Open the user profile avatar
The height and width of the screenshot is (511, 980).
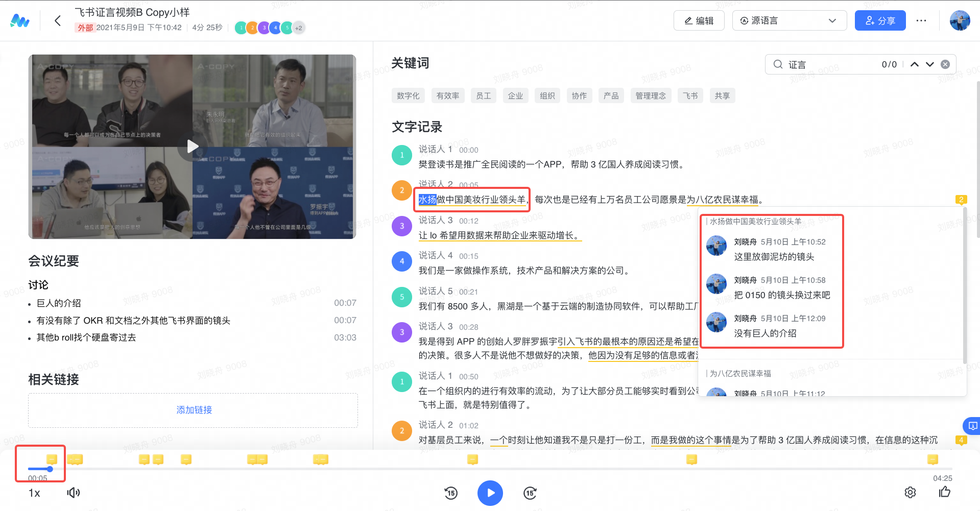coord(960,20)
